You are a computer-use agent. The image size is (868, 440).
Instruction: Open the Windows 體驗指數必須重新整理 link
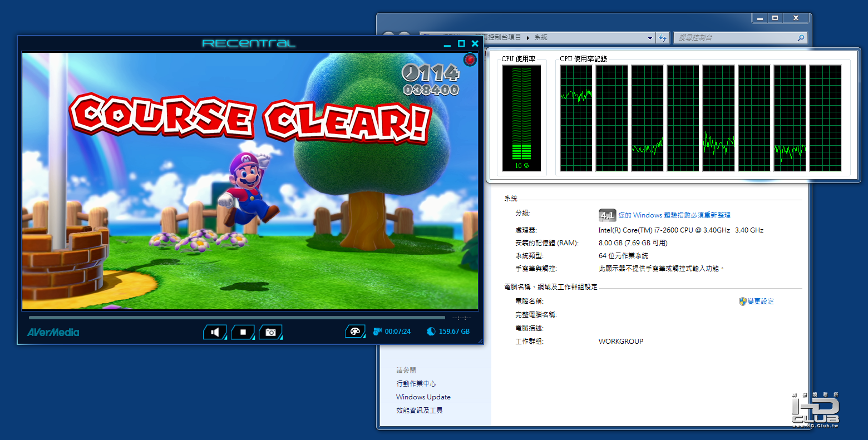[x=674, y=215]
